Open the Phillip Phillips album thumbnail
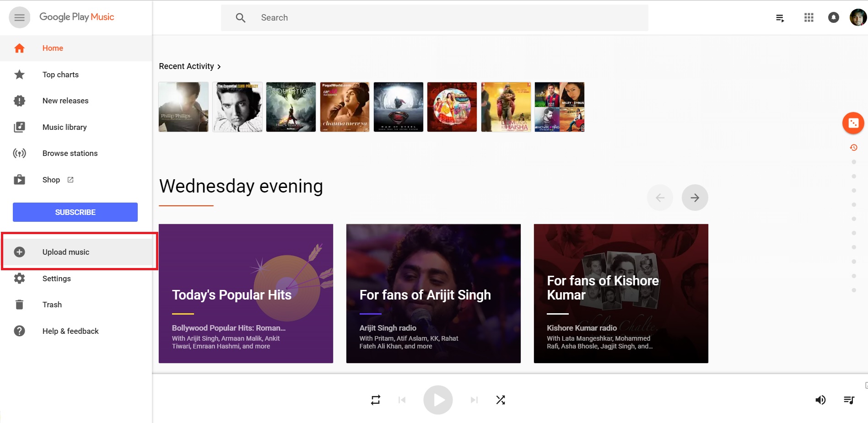This screenshot has height=423, width=868. coord(183,107)
